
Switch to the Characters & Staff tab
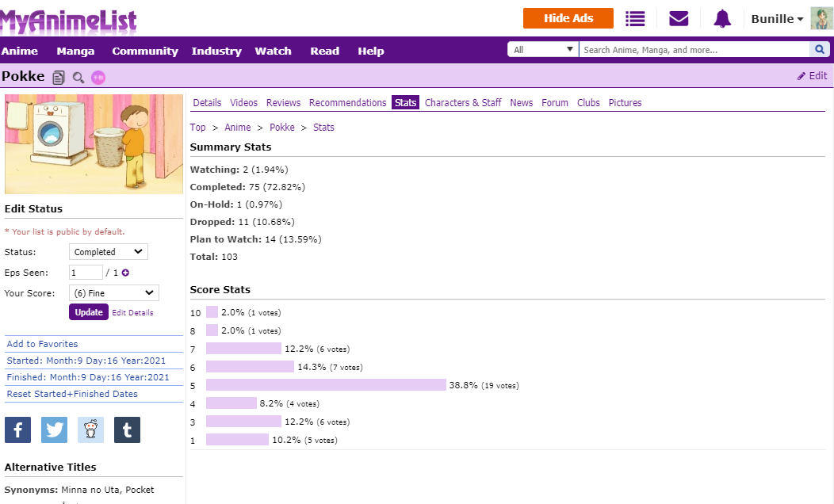[463, 102]
